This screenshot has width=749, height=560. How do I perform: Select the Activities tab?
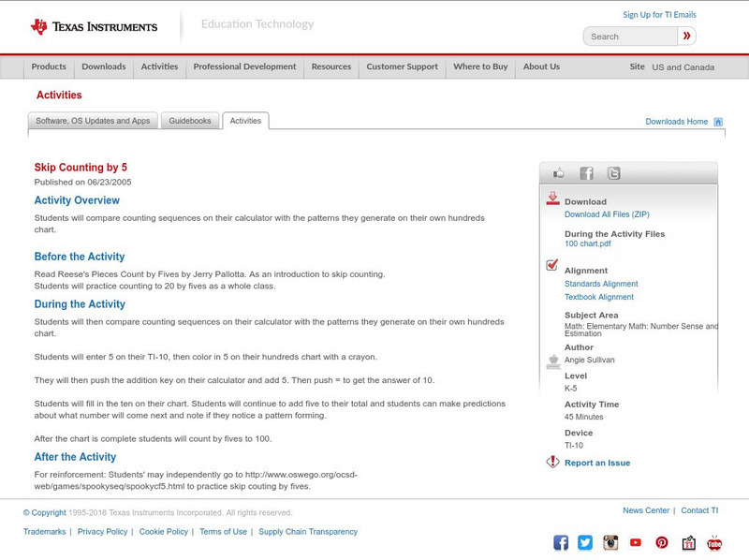(x=245, y=121)
